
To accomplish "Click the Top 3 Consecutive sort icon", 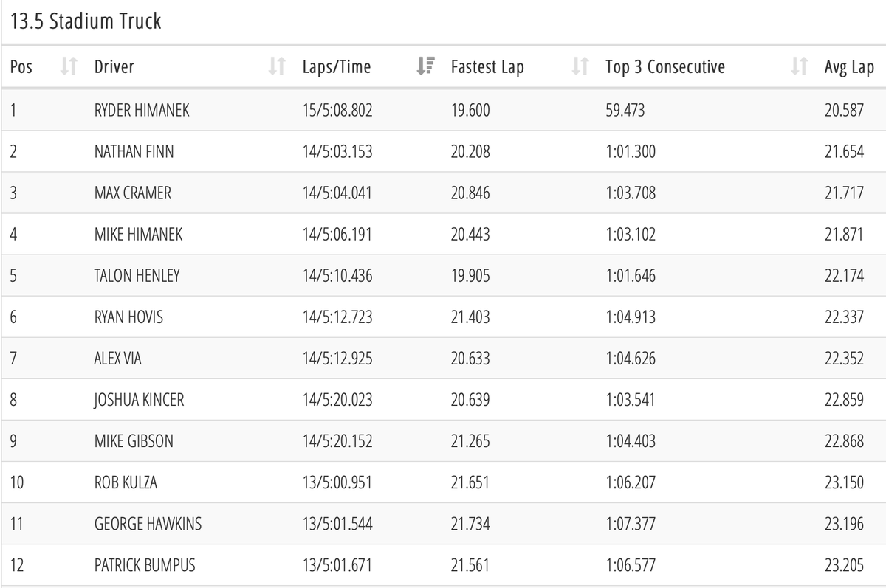I will pyautogui.click(x=799, y=67).
